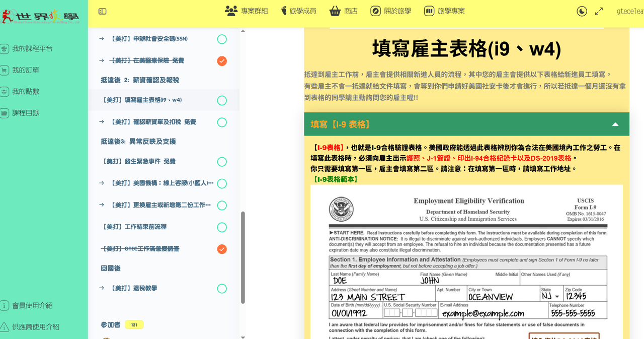Open the 工作結束前流程 lesson link
Image resolution: width=644 pixels, height=339 pixels.
click(x=134, y=227)
